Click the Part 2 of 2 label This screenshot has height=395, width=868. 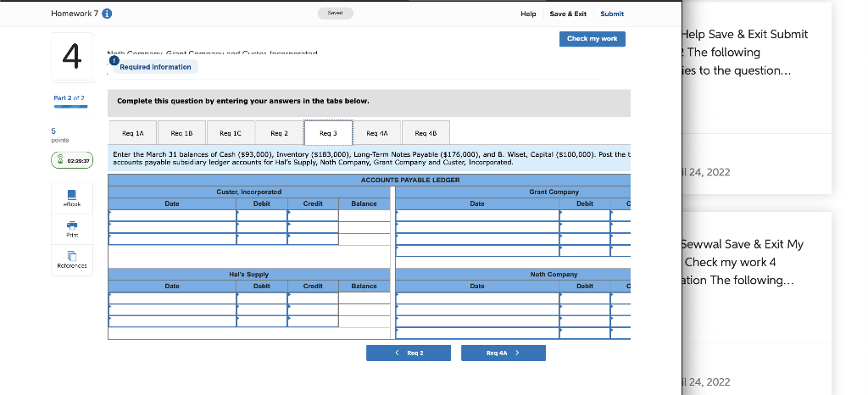pyautogui.click(x=70, y=98)
